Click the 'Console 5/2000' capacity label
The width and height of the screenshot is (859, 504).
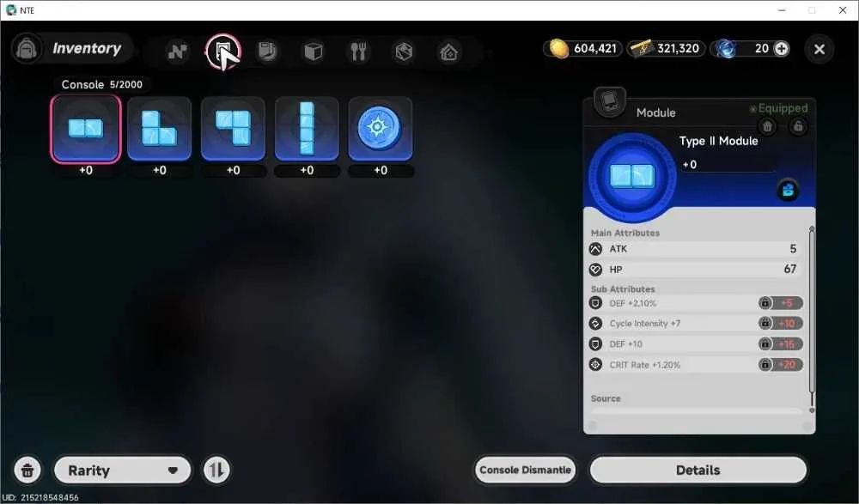point(102,84)
